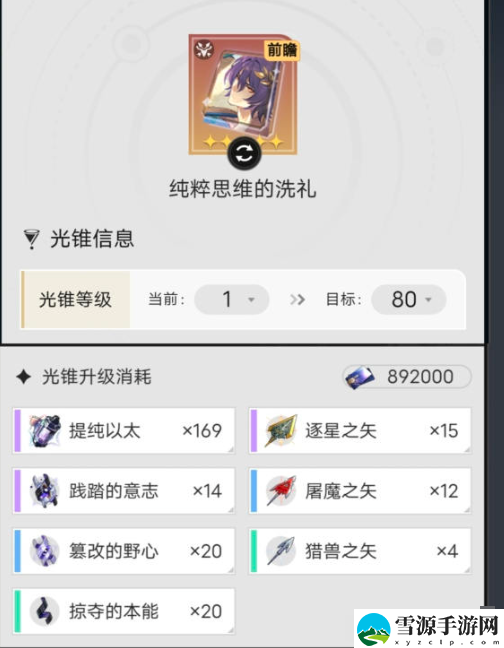Screen dimensions: 504x648
Task: Open the target level dropdown showing 80
Action: pyautogui.click(x=409, y=299)
